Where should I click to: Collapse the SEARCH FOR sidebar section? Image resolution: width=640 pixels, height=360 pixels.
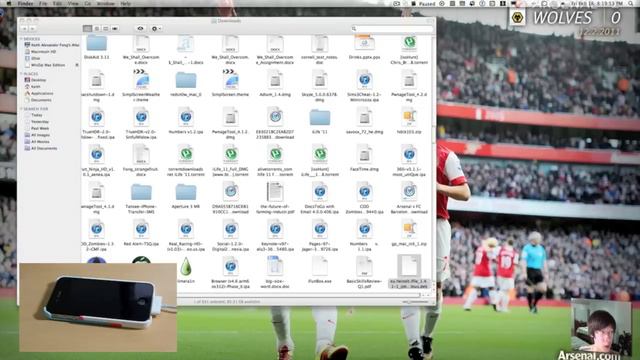[21, 109]
